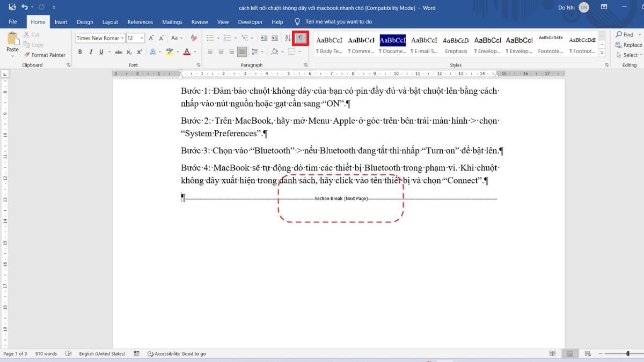Toggle Strikethrough formatting
The width and height of the screenshot is (644, 362).
119,52
